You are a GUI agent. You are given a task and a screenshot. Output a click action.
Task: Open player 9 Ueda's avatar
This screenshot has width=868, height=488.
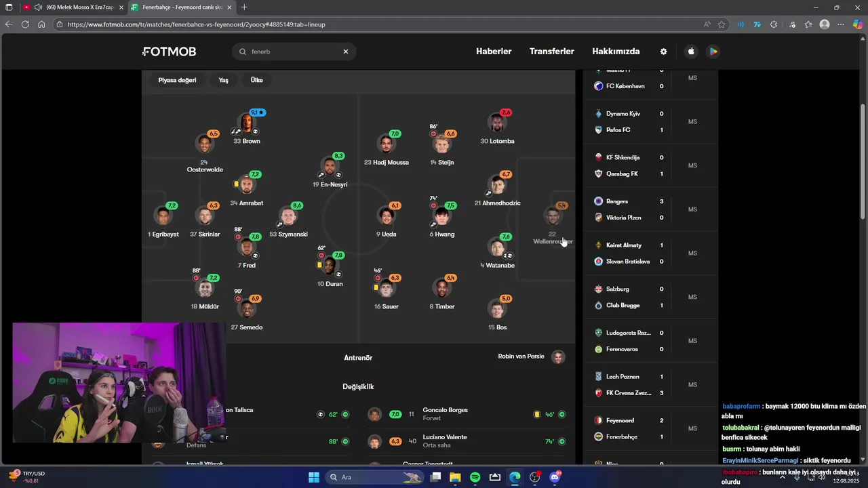pyautogui.click(x=387, y=216)
